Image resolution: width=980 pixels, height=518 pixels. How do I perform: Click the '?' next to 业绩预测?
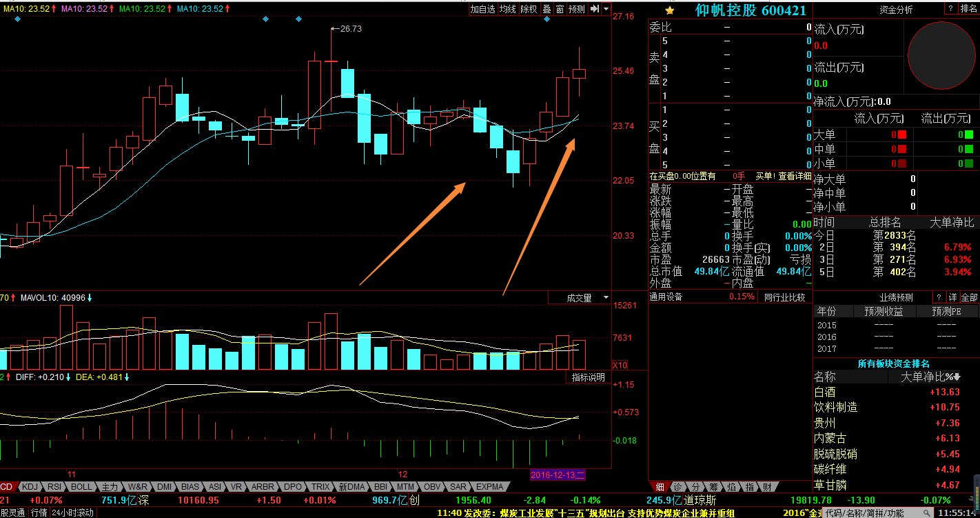(x=938, y=297)
